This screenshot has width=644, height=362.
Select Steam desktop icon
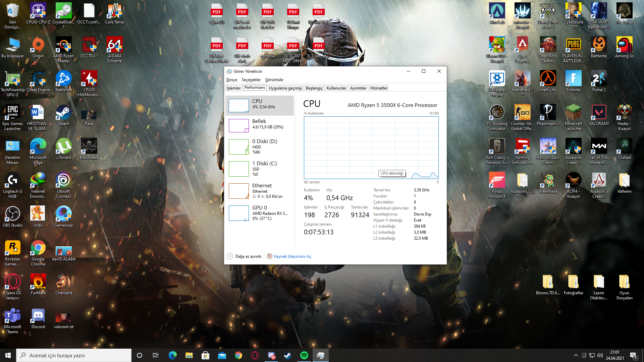64,115
